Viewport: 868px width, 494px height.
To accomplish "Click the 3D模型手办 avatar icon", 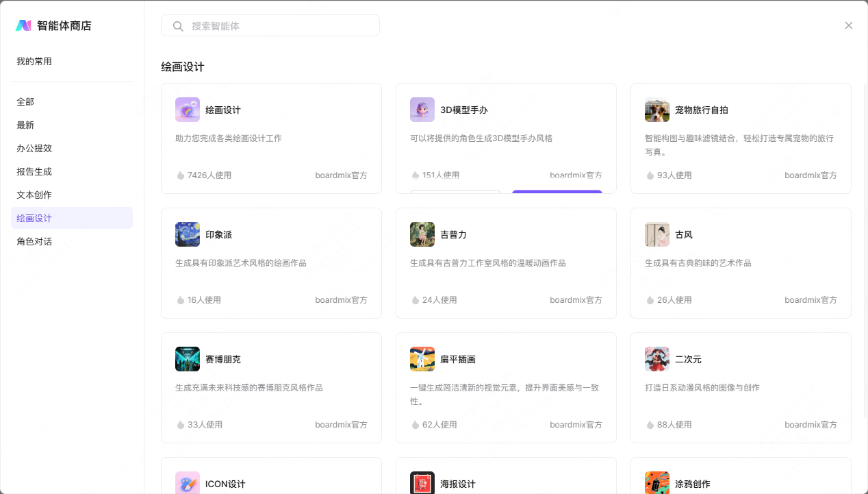I will [422, 110].
